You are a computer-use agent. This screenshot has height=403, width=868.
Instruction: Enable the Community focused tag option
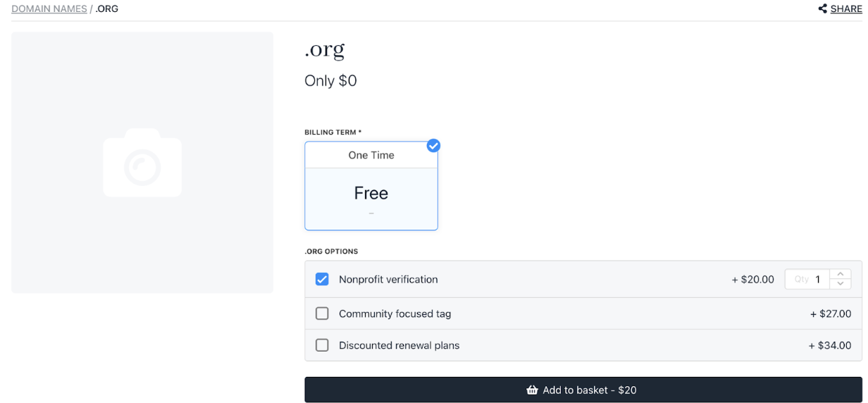pyautogui.click(x=322, y=314)
